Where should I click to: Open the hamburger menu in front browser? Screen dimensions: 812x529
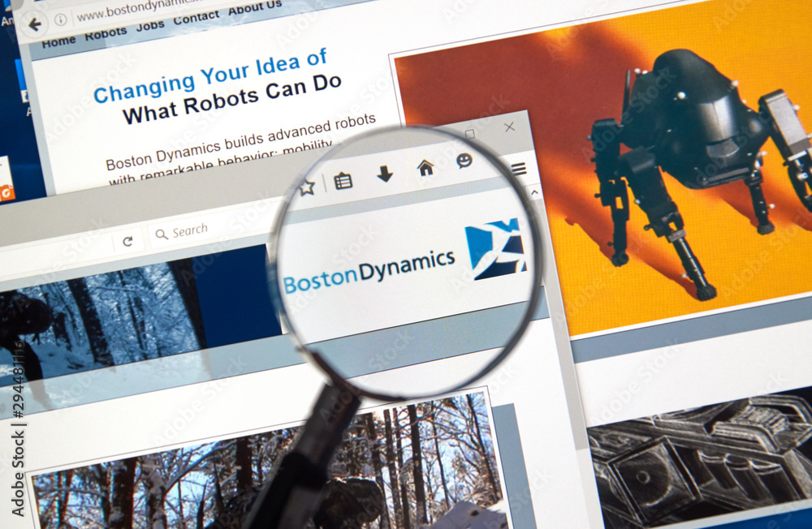click(x=519, y=169)
